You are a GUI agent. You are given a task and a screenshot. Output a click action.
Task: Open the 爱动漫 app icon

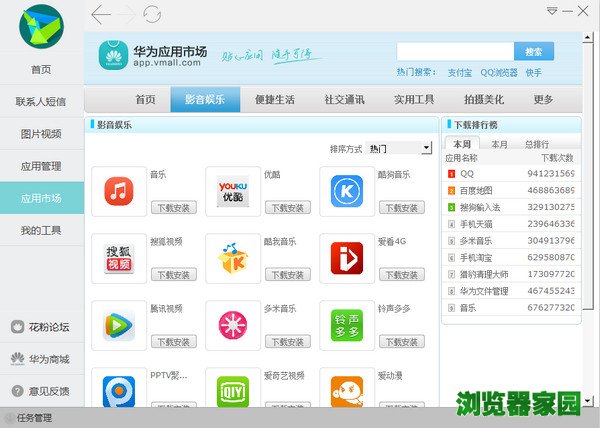click(347, 391)
